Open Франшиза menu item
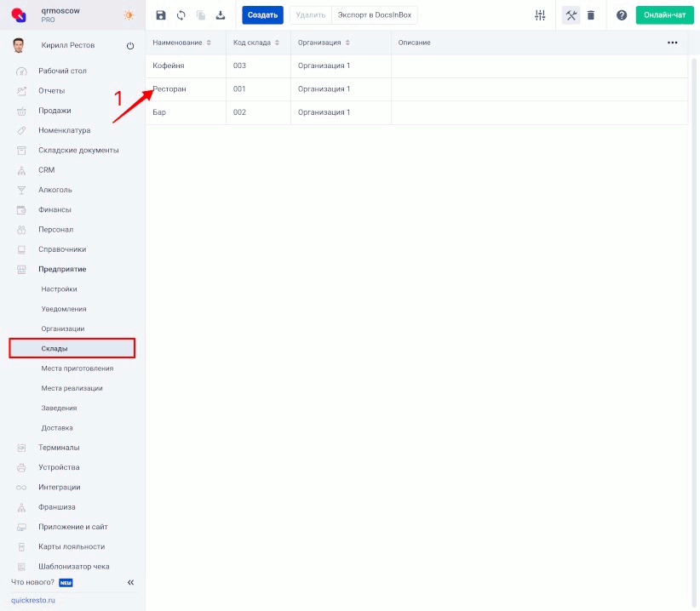Image resolution: width=700 pixels, height=611 pixels. (57, 507)
